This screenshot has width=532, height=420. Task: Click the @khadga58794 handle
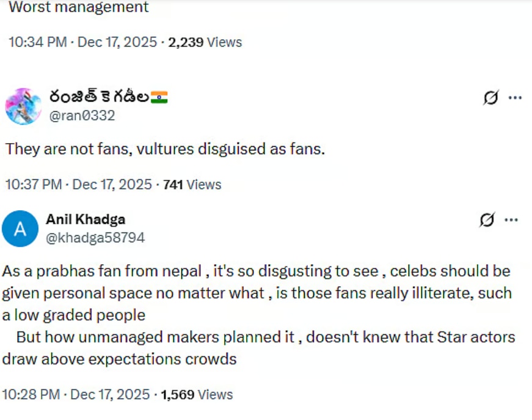click(x=95, y=237)
